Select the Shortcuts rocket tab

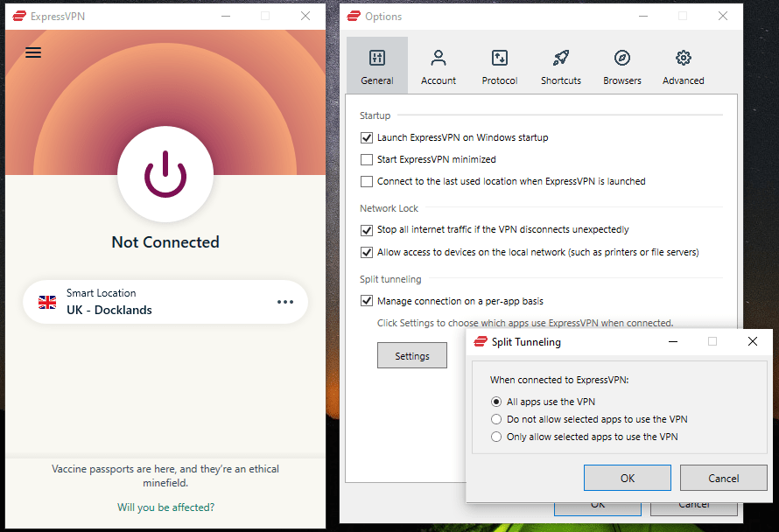coord(561,66)
